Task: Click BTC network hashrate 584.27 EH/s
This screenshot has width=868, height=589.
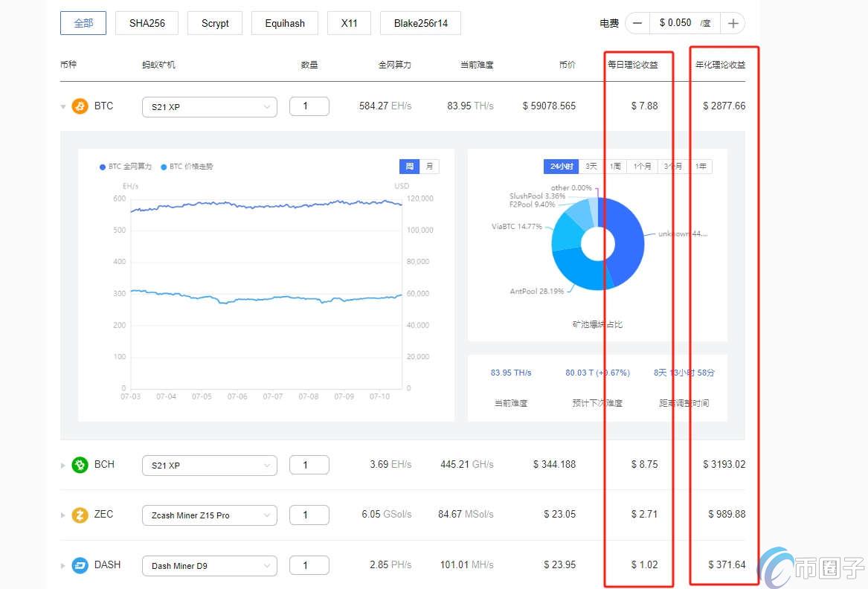Action: click(385, 106)
